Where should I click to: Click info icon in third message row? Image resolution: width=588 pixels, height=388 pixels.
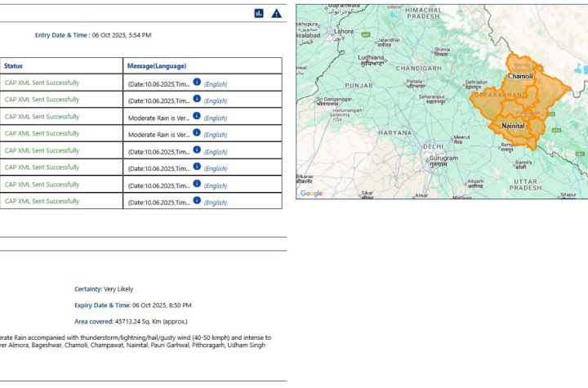[x=197, y=116]
